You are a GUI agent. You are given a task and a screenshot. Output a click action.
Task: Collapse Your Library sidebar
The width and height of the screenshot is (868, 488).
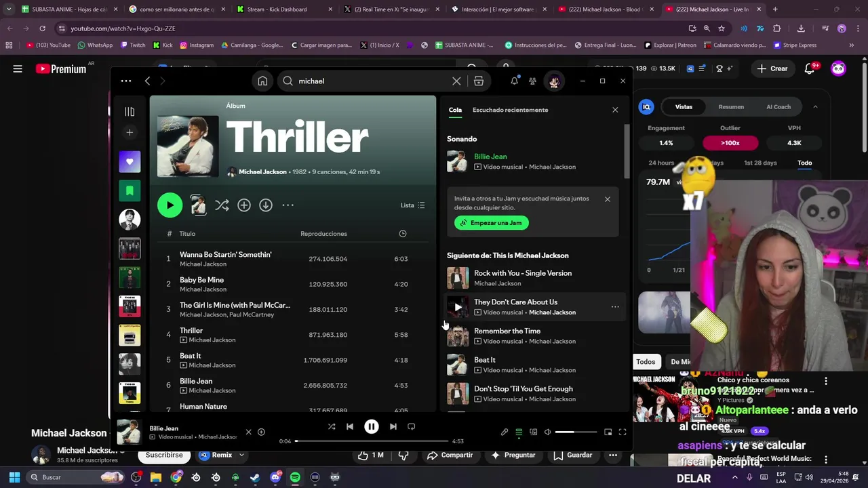[130, 111]
